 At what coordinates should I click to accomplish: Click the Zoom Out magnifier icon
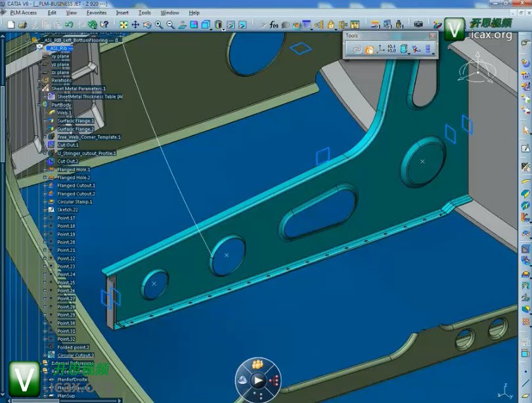point(171,25)
